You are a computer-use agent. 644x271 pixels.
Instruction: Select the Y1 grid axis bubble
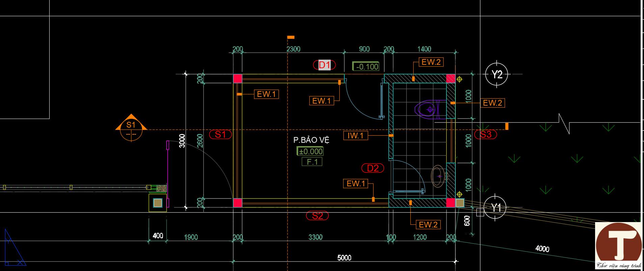(495, 208)
